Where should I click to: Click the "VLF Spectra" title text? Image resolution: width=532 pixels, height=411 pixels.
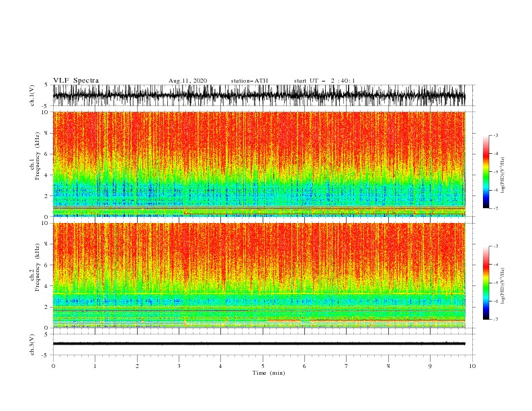tap(76, 81)
